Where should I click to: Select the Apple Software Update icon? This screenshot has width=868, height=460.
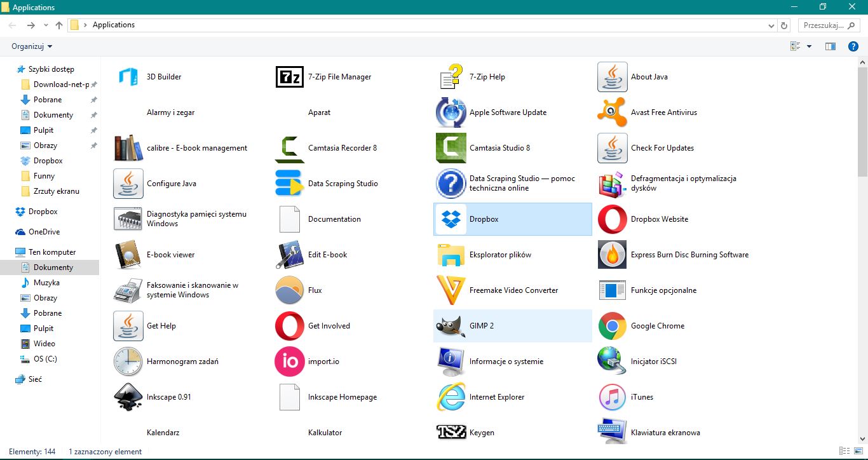click(451, 112)
